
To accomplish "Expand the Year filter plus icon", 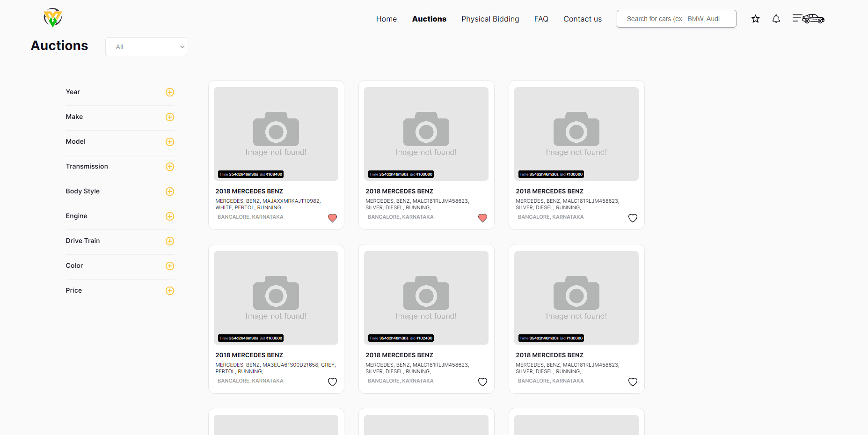I will click(170, 92).
